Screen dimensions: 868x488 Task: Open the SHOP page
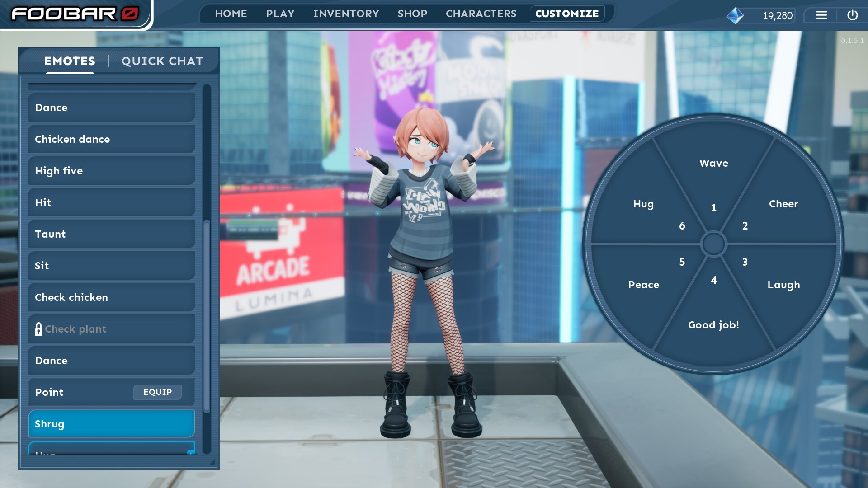coord(412,14)
